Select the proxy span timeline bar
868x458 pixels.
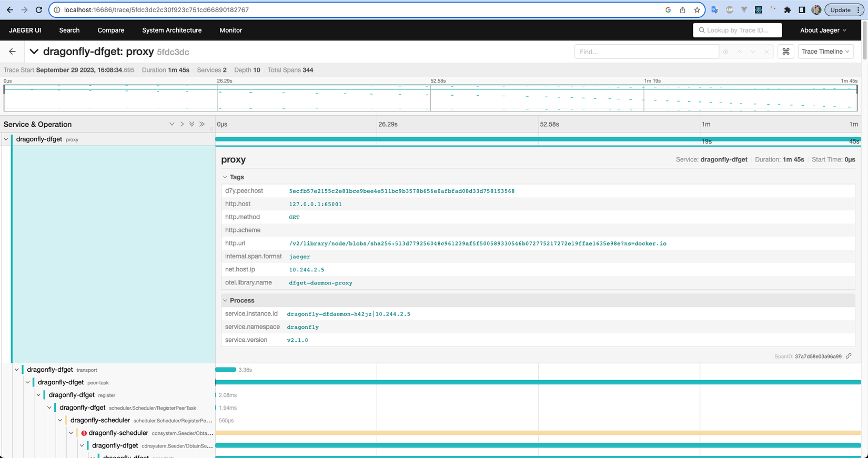(x=538, y=139)
